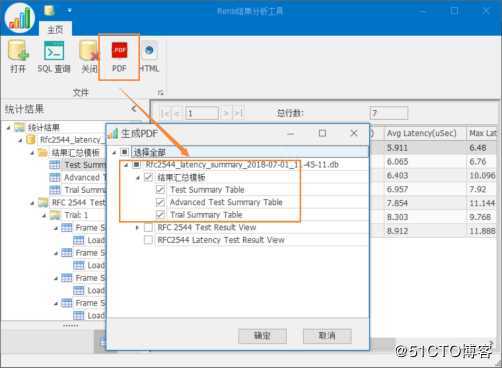Click the Trial Summary table icon in sidebar

55,190
